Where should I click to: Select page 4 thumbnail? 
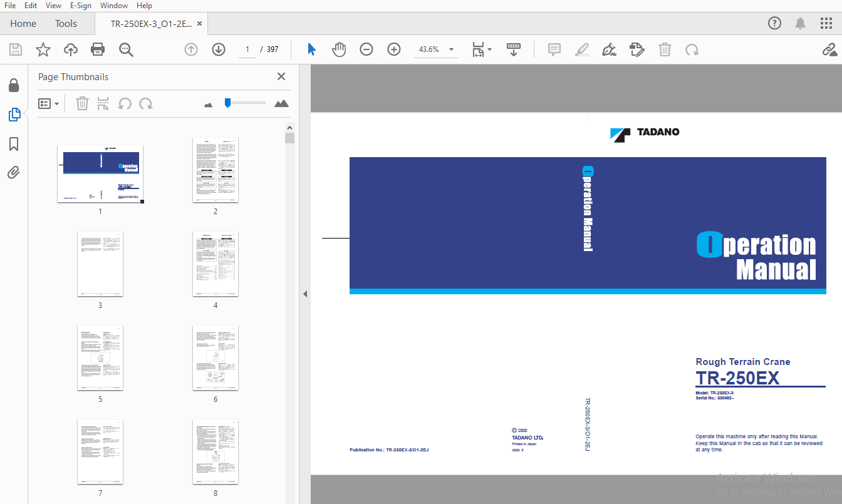216,264
